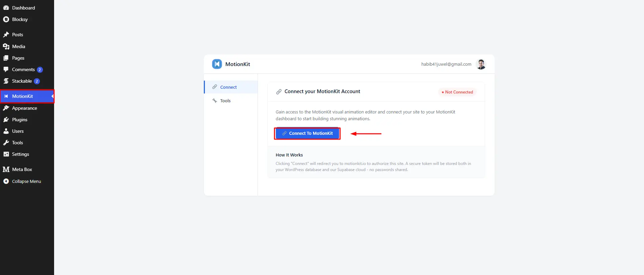Click the Media icon
Screen dimensions: 644x275
pos(6,46)
